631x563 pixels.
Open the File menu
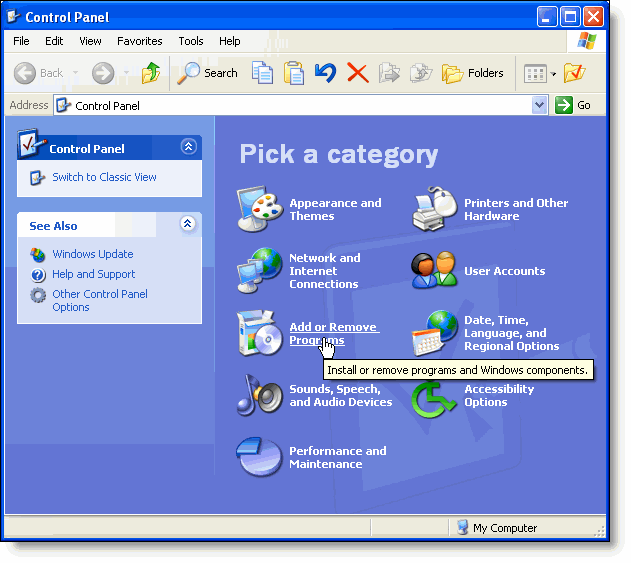(21, 41)
